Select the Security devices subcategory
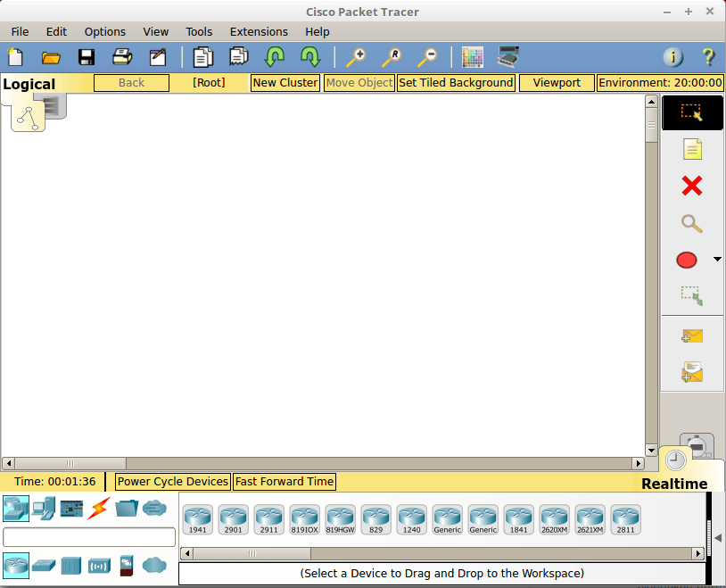Viewport: 726px width, 588px height. pyautogui.click(x=125, y=566)
